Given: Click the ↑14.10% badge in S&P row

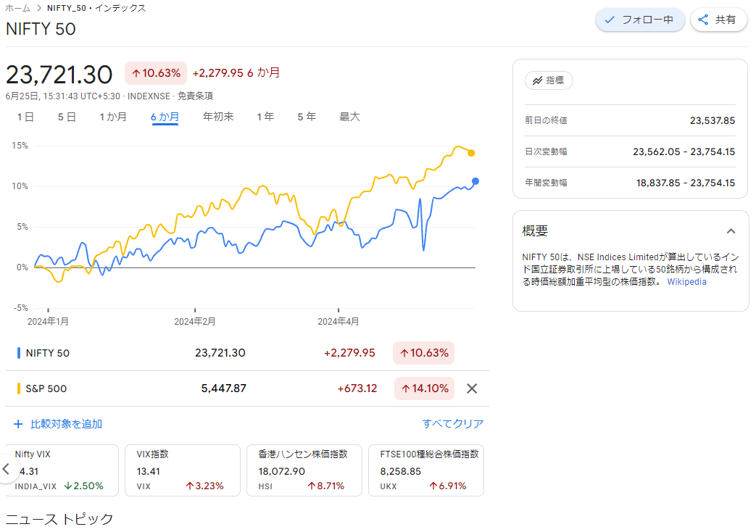Looking at the screenshot, I should [x=424, y=388].
